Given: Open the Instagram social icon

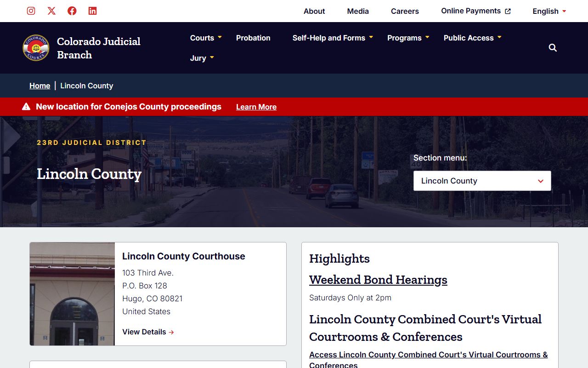Looking at the screenshot, I should [31, 11].
